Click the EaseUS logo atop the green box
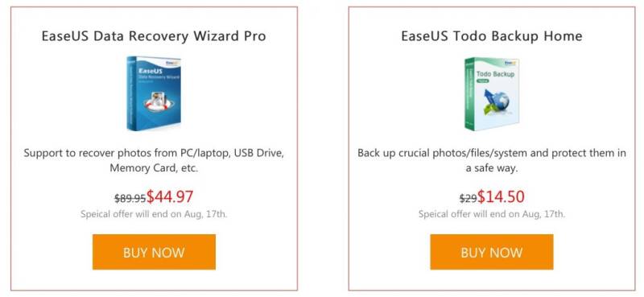Screen dimensions: 644x297 tap(510, 64)
